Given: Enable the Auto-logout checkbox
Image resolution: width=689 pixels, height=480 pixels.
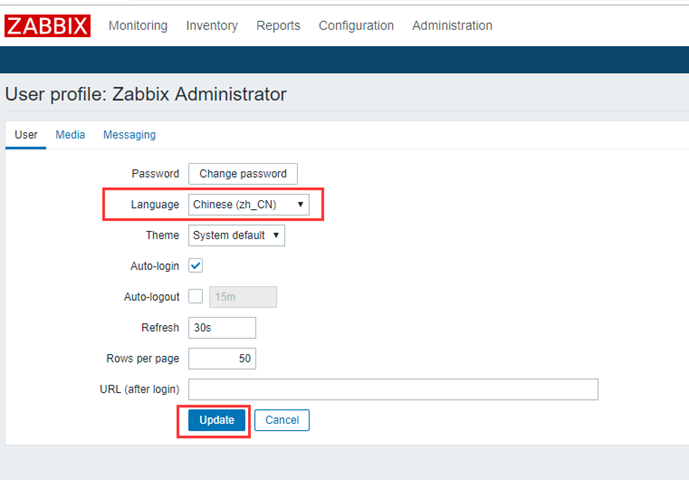Looking at the screenshot, I should click(196, 296).
